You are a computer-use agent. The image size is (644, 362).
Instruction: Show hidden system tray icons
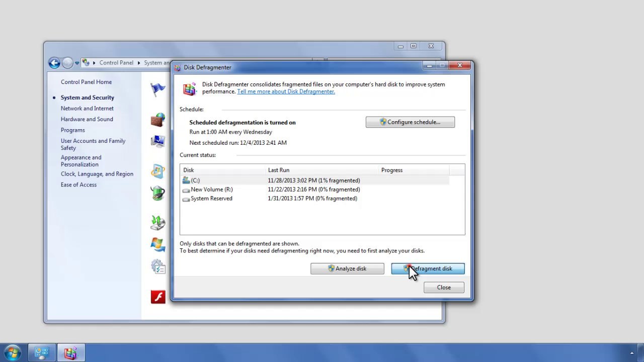pyautogui.click(x=632, y=353)
